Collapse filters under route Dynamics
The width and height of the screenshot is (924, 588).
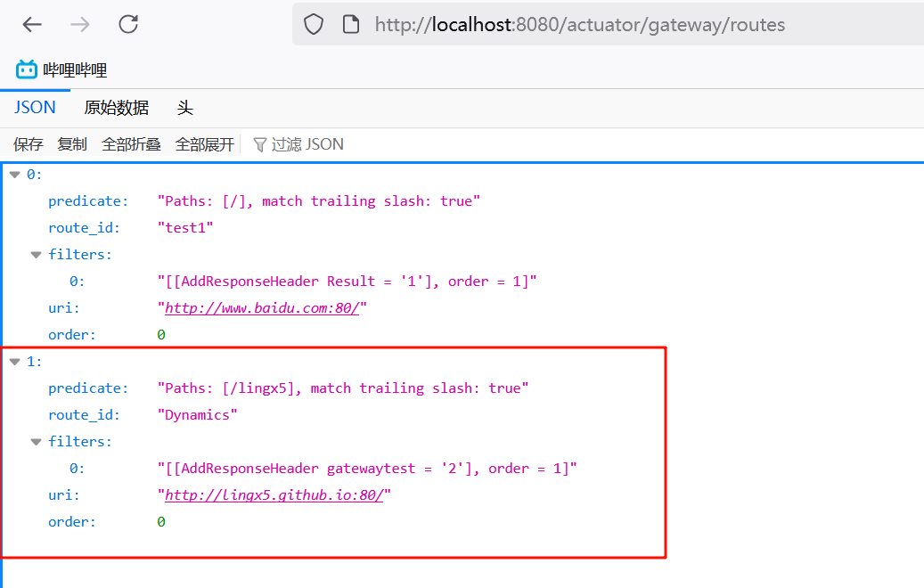36,442
